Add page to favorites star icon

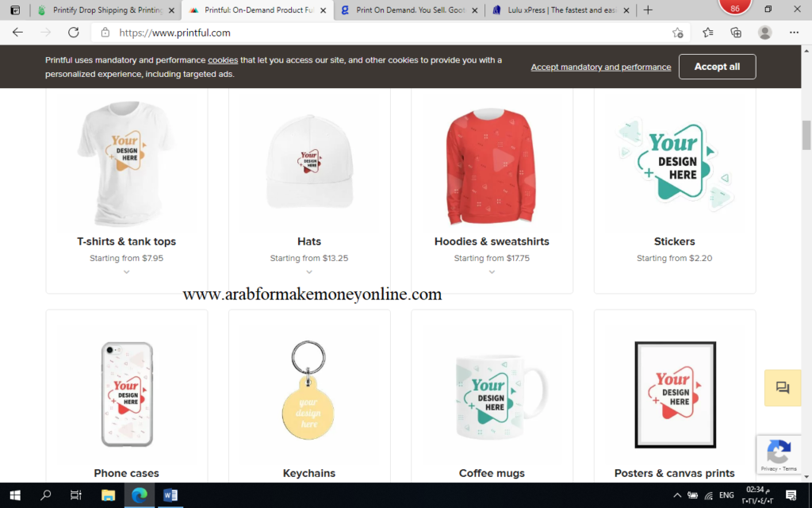[x=677, y=33]
